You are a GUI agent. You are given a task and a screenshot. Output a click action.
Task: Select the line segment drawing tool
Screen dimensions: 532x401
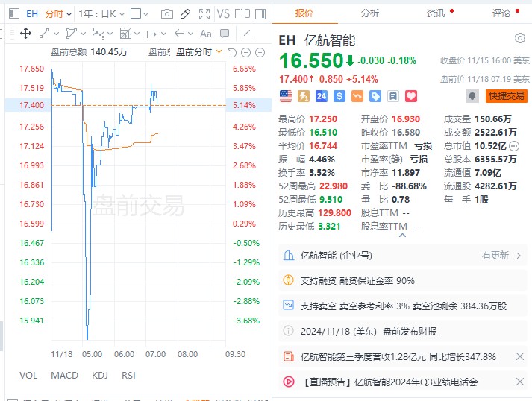pyautogui.click(x=45, y=34)
